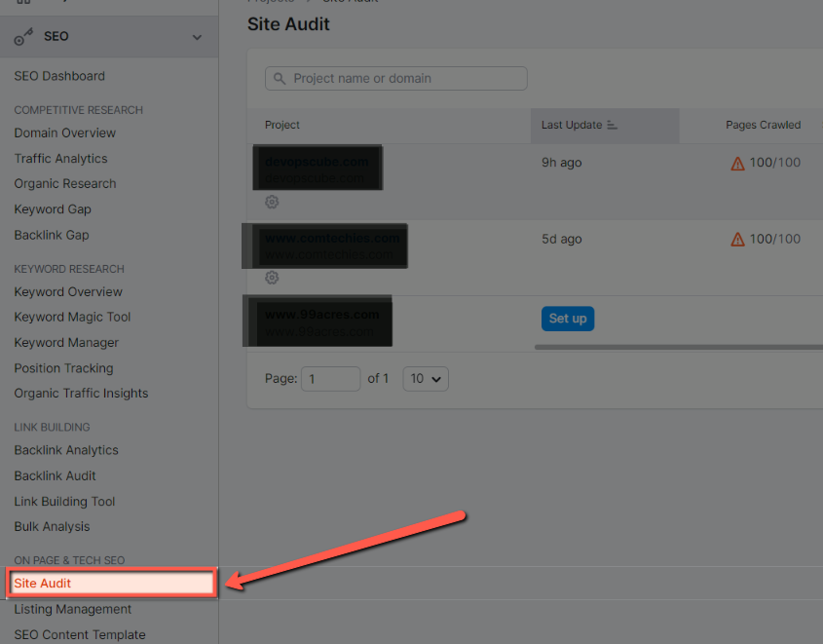
Task: Open SEO Dashboard
Action: (x=59, y=75)
